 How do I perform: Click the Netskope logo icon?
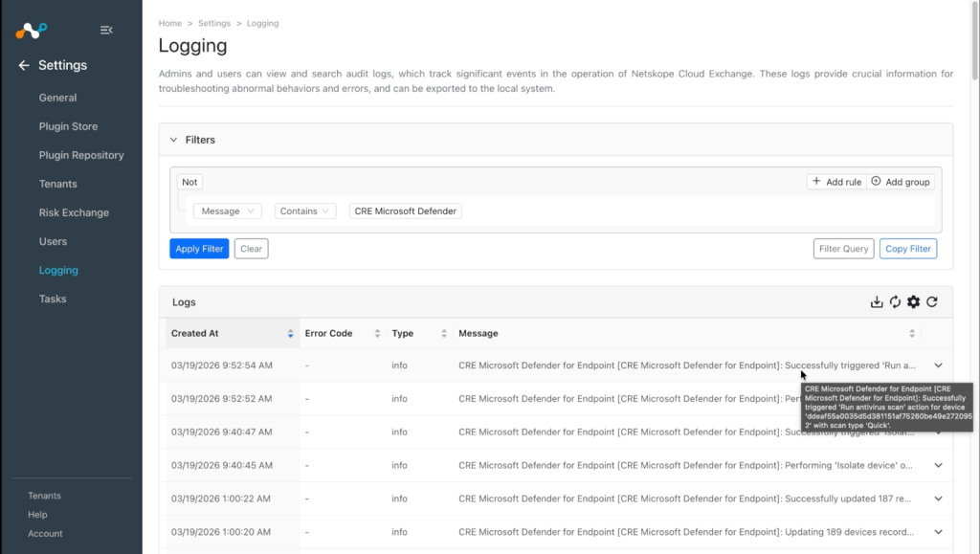tap(32, 30)
